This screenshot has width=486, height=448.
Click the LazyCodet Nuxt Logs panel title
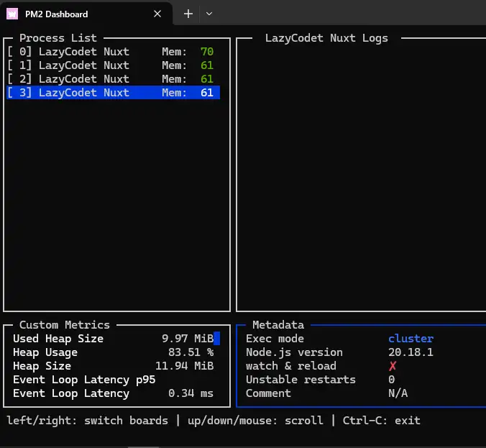(326, 38)
